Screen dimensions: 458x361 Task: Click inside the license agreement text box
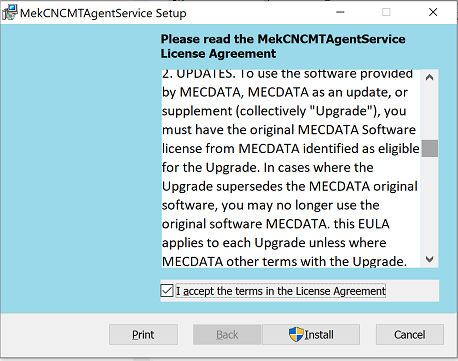click(x=291, y=168)
